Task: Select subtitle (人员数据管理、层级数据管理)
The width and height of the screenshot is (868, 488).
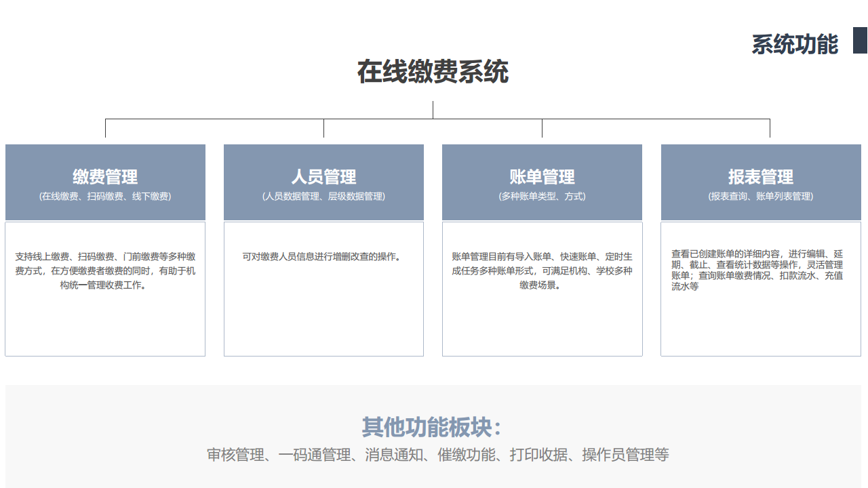Action: [323, 197]
